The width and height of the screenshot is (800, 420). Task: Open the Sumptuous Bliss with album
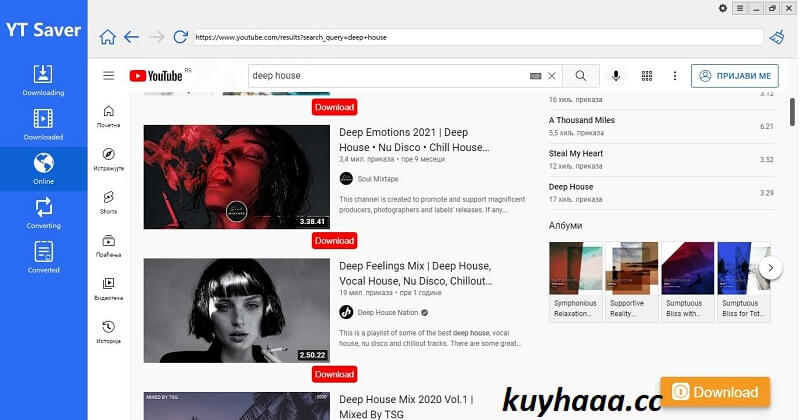pos(688,282)
